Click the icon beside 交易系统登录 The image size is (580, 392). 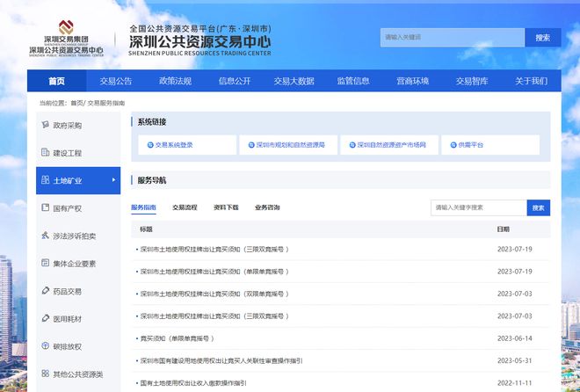pos(150,145)
